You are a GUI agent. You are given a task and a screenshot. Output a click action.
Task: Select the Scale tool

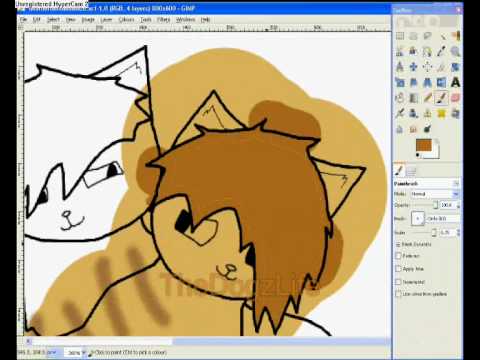pyautogui.click(x=400, y=82)
